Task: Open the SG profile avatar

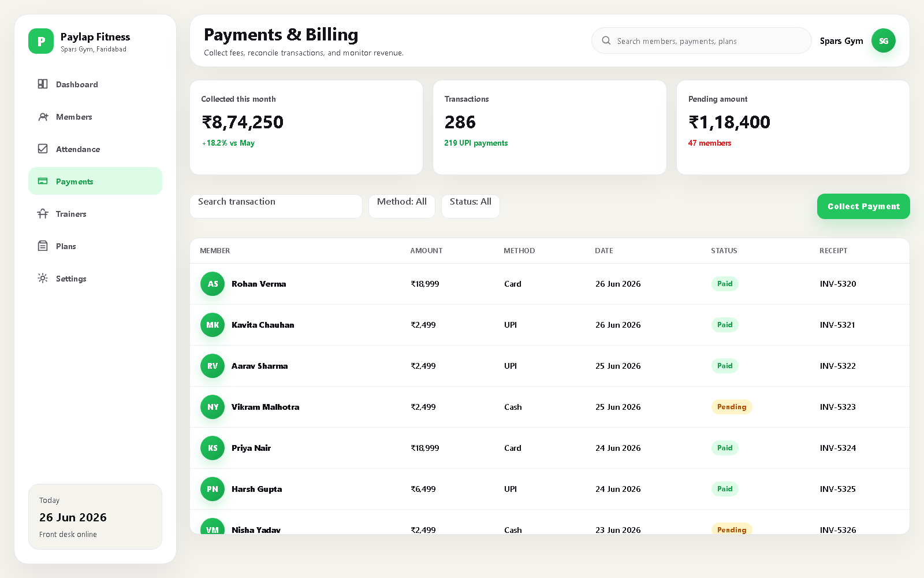Action: click(x=884, y=40)
